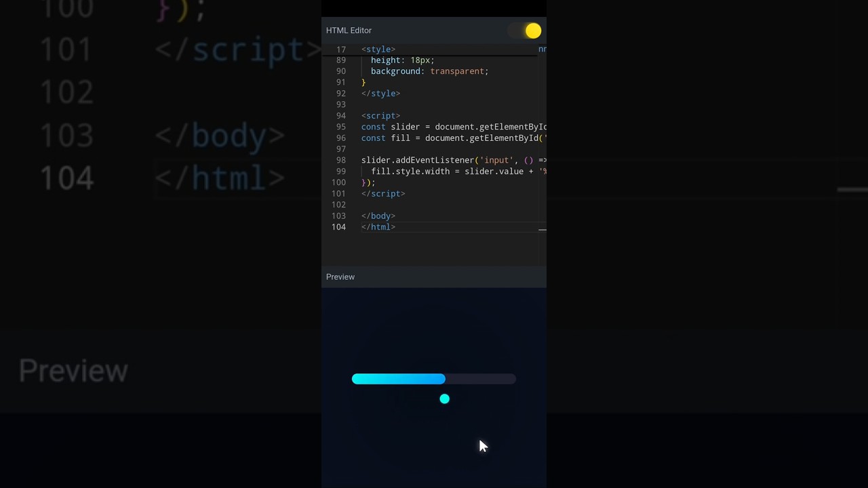This screenshot has height=488, width=868.
Task: Click line number 97 in the gutter
Action: point(341,149)
